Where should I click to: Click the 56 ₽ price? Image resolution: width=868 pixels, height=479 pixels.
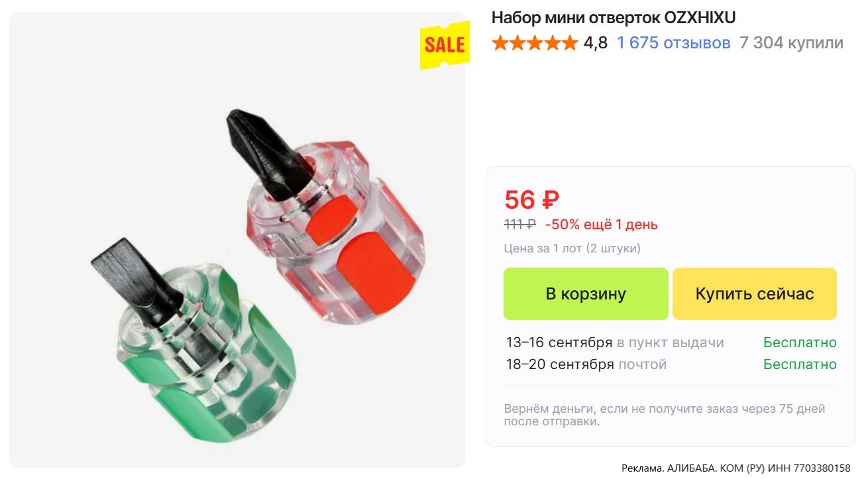[532, 199]
